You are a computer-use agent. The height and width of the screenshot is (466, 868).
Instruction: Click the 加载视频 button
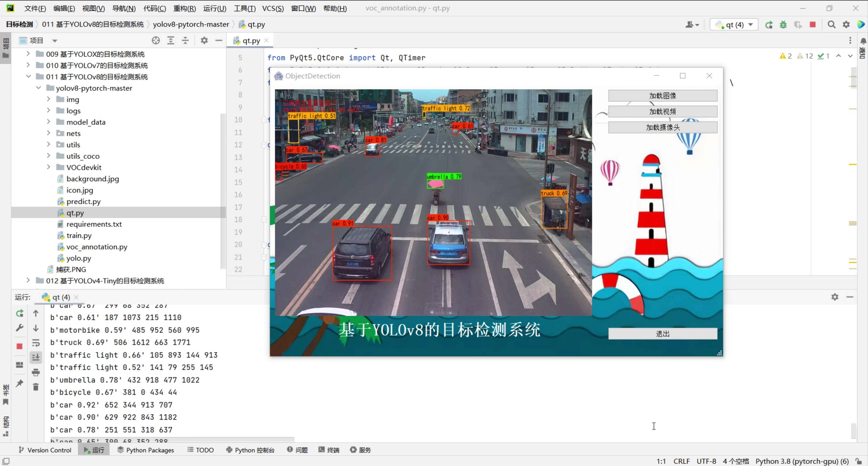(x=662, y=112)
